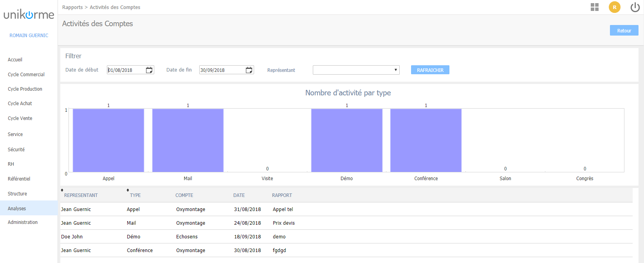
Task: Click the unikorme logo
Action: point(29,15)
